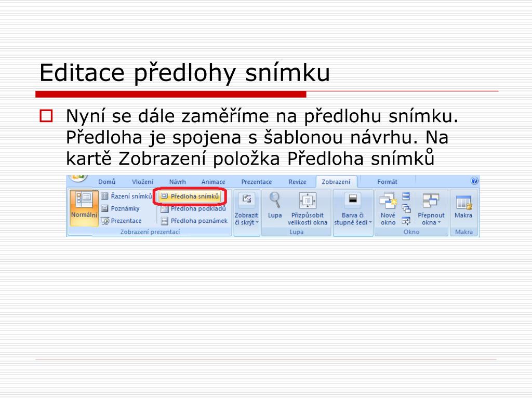Screen dimensions: 532x399
Task: Click Přizpůsobit velikosti okna
Action: pyautogui.click(x=308, y=209)
